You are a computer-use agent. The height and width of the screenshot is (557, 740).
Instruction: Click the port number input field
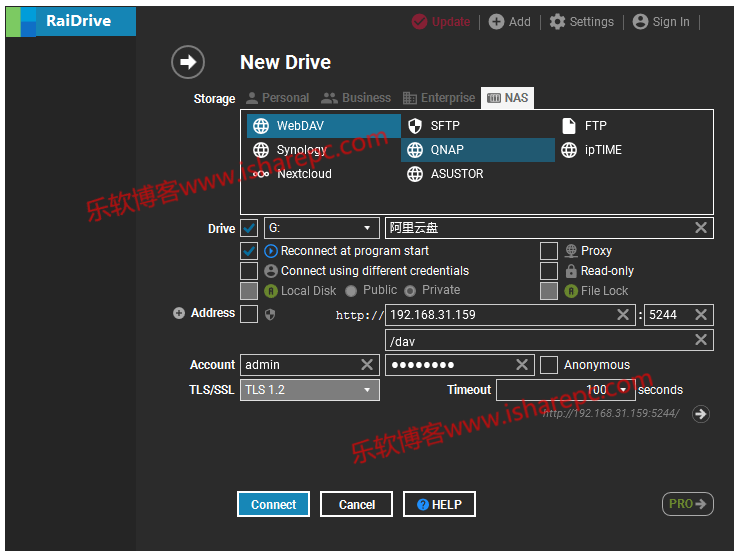pos(679,314)
